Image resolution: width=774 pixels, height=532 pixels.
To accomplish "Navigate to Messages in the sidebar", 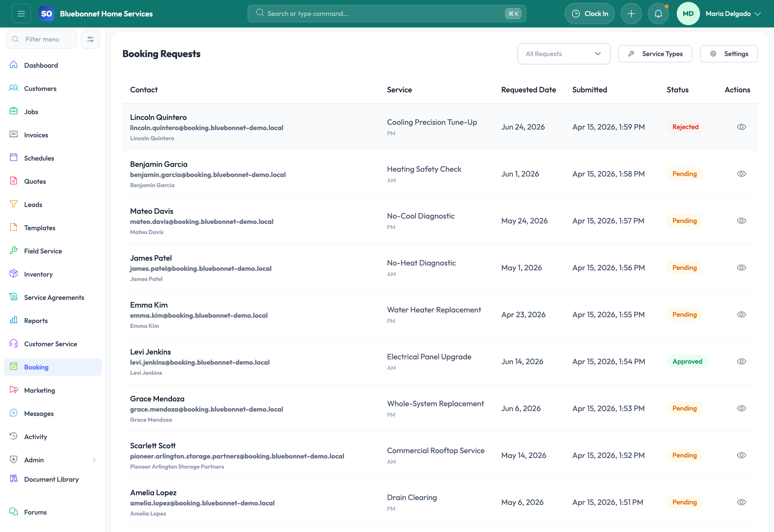I will (53, 413).
